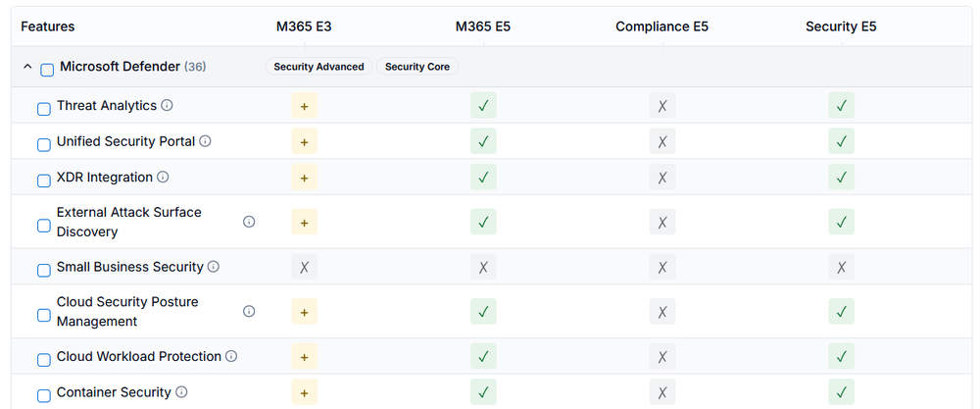Click the Microsoft Defender group title
Image resolution: width=980 pixels, height=409 pixels.
(x=120, y=67)
